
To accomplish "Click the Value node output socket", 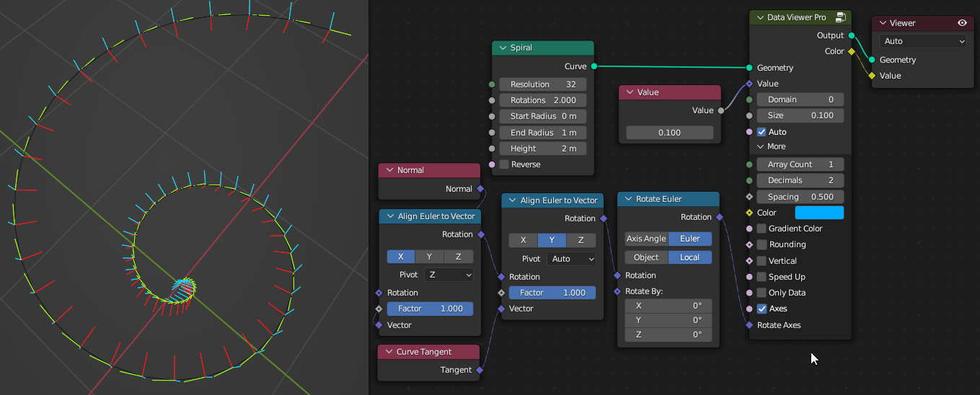I will point(720,110).
